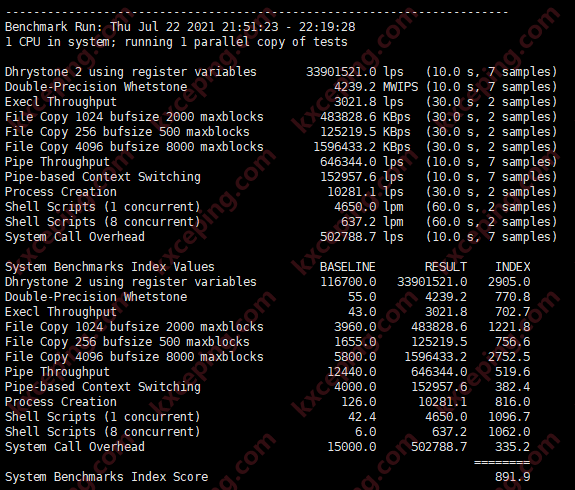Click Process Creation 10281.1 lps value
575x490 pixels.
(365, 192)
